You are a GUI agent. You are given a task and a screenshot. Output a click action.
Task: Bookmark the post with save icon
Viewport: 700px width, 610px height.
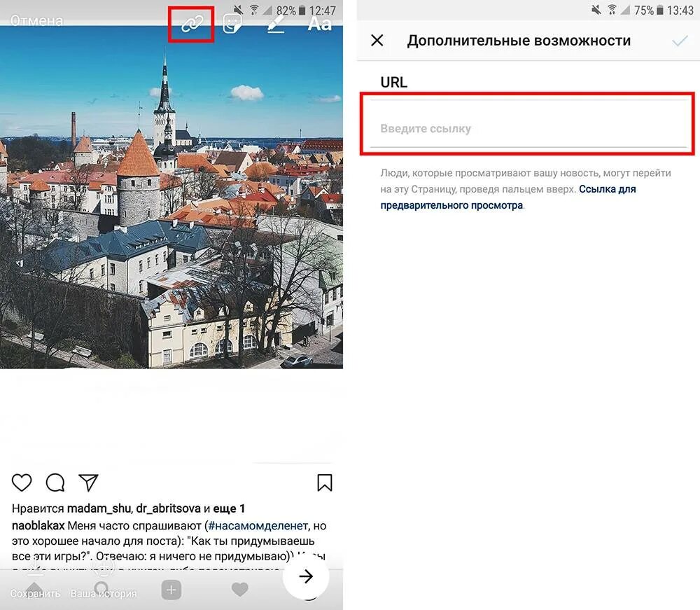pos(325,483)
